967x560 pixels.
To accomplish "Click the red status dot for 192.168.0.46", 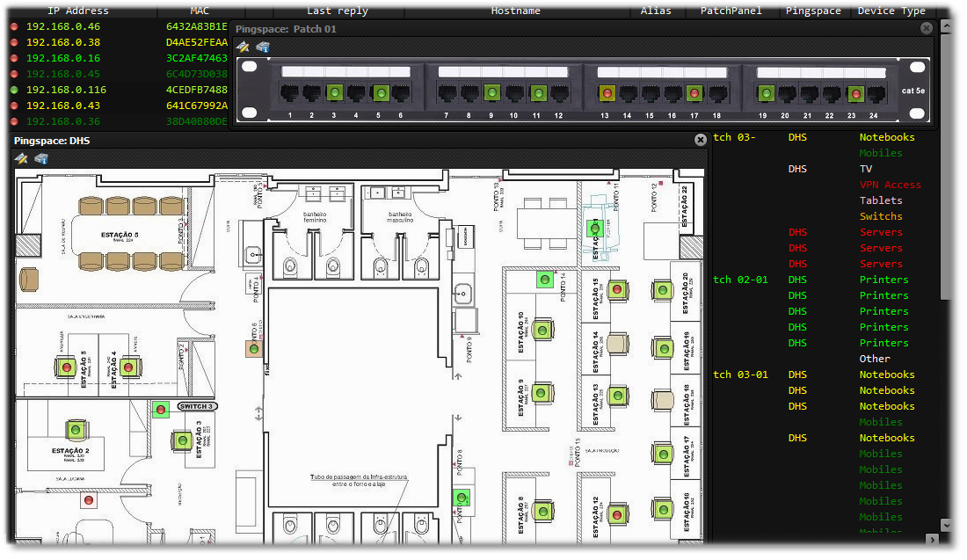I will tap(14, 26).
